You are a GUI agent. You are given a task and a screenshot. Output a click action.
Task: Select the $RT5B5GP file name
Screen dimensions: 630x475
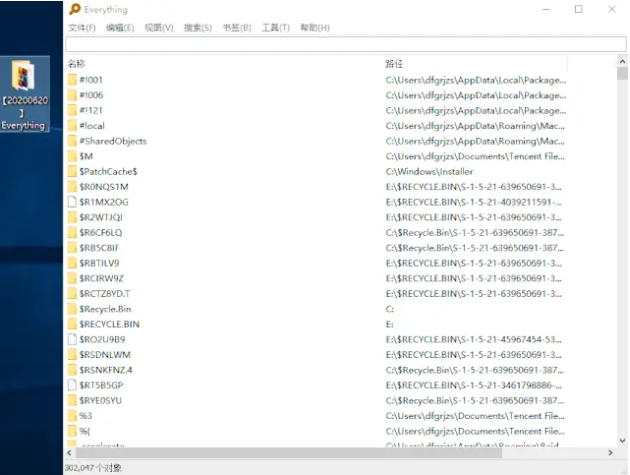(x=101, y=385)
